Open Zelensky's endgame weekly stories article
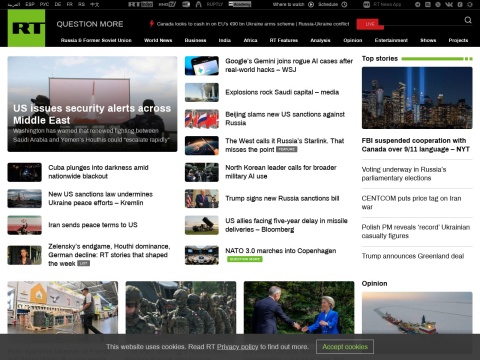 click(109, 255)
